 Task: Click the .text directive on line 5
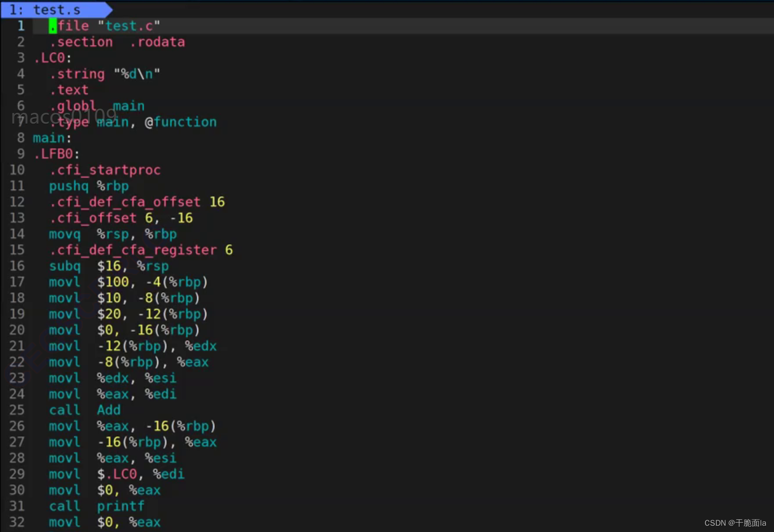coord(69,90)
